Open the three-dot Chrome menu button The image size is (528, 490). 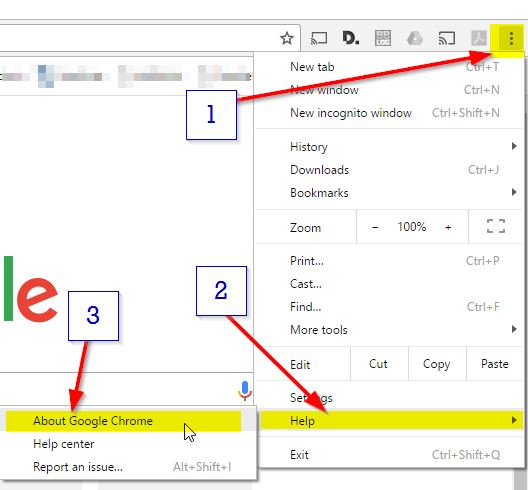pyautogui.click(x=511, y=38)
